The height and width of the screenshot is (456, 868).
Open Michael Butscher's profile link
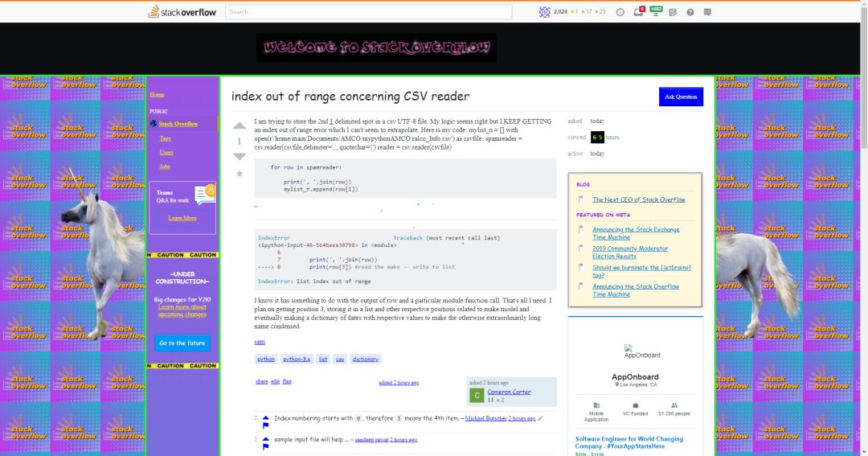[485, 418]
